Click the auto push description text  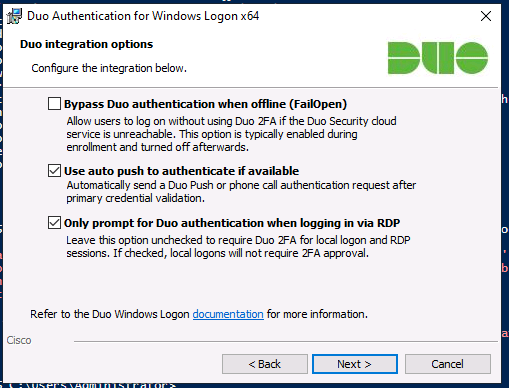pos(241,192)
